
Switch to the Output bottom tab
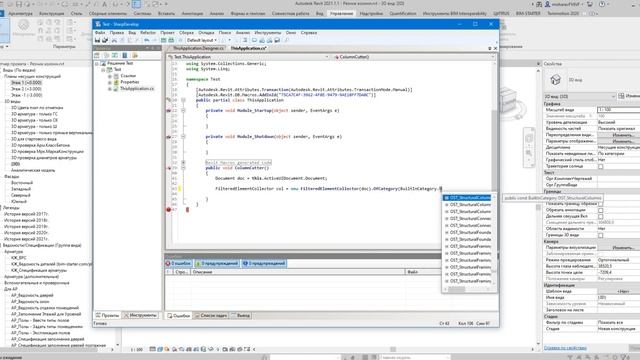click(241, 316)
